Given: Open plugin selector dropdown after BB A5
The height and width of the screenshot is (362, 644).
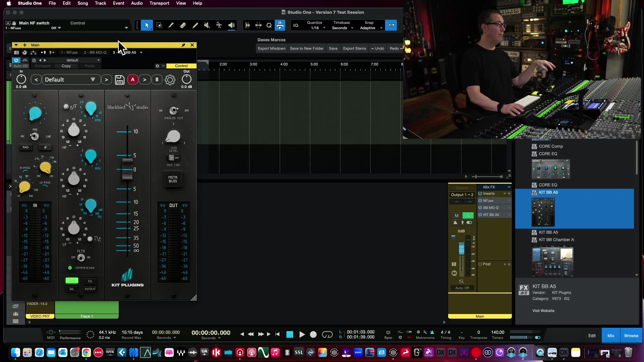Looking at the screenshot, I should coord(141,52).
